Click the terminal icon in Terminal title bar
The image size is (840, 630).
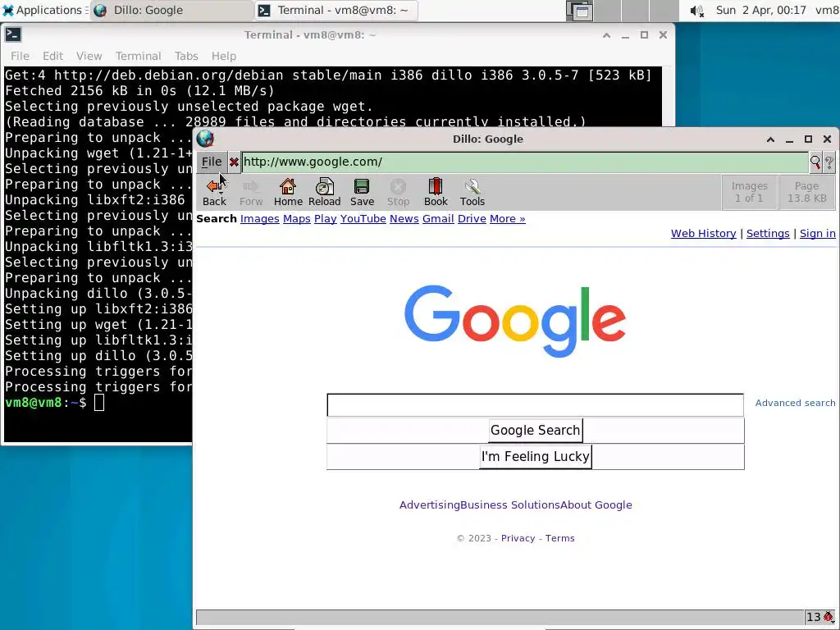click(x=13, y=34)
